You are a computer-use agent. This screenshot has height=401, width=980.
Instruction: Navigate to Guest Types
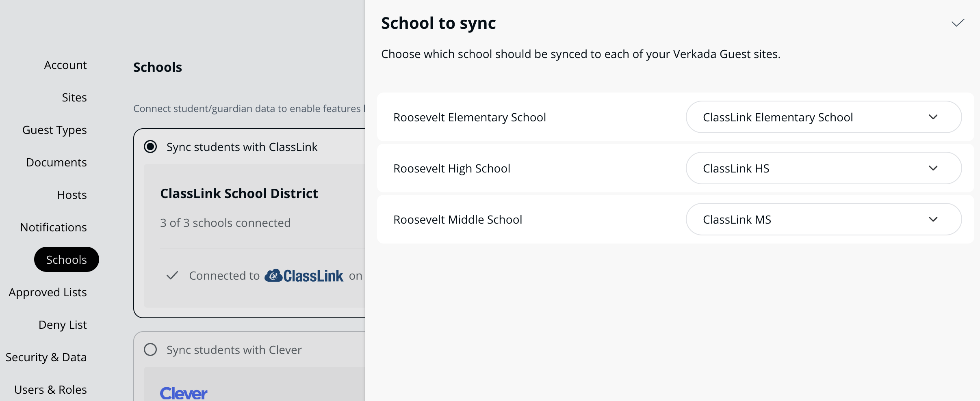[54, 130]
